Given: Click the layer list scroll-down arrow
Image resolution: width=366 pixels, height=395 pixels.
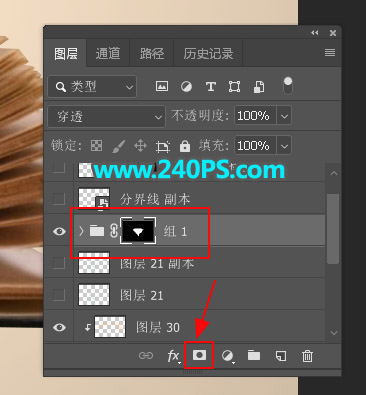Looking at the screenshot, I should 334,333.
